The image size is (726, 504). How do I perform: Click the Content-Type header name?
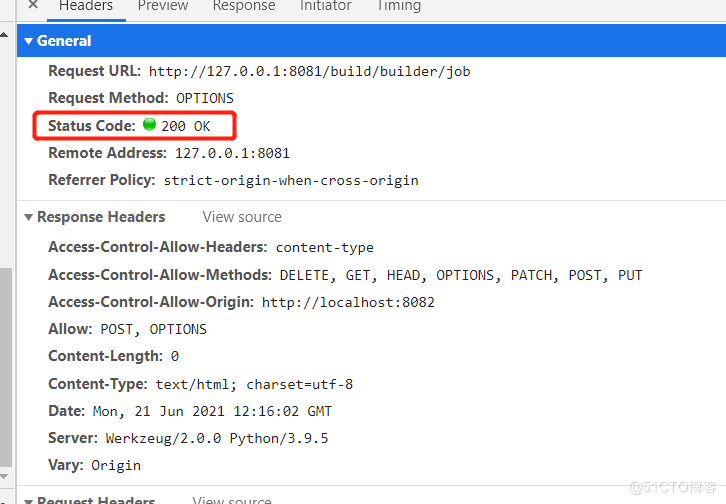tap(98, 384)
